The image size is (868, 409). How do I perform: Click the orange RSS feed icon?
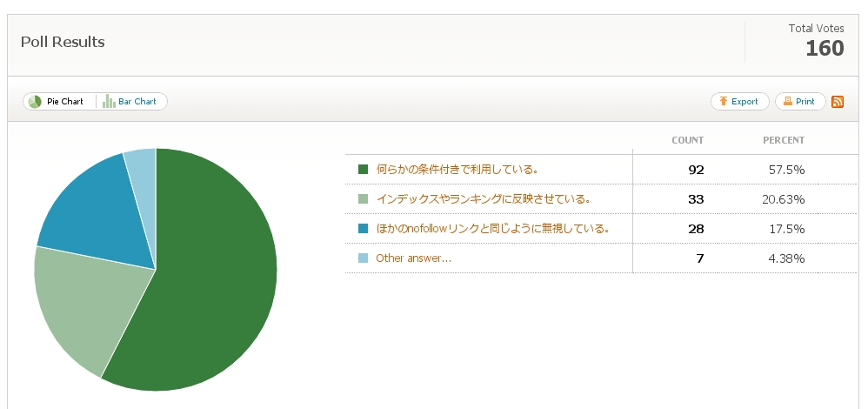(838, 102)
